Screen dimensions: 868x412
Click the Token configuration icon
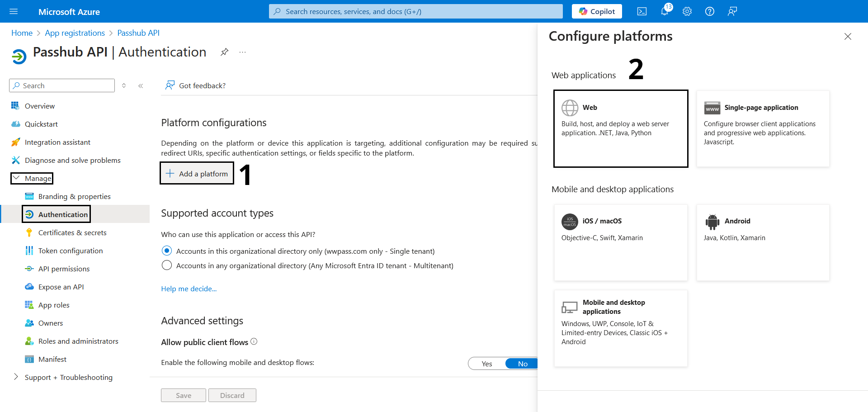(29, 251)
